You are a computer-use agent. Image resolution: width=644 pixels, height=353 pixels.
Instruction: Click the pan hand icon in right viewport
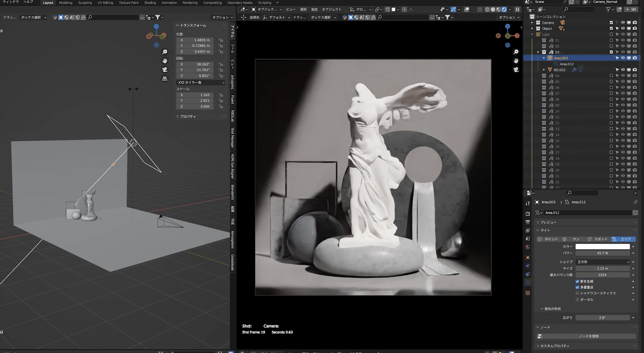coord(516,61)
